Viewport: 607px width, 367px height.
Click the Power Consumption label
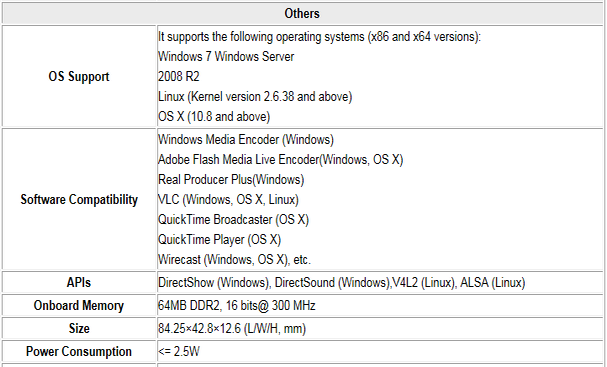coord(79,351)
